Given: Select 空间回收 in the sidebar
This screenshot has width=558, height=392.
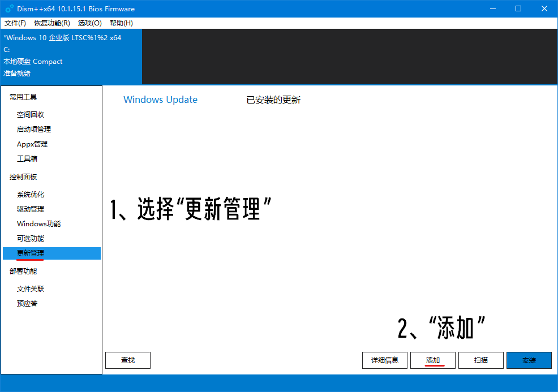Looking at the screenshot, I should [x=30, y=114].
